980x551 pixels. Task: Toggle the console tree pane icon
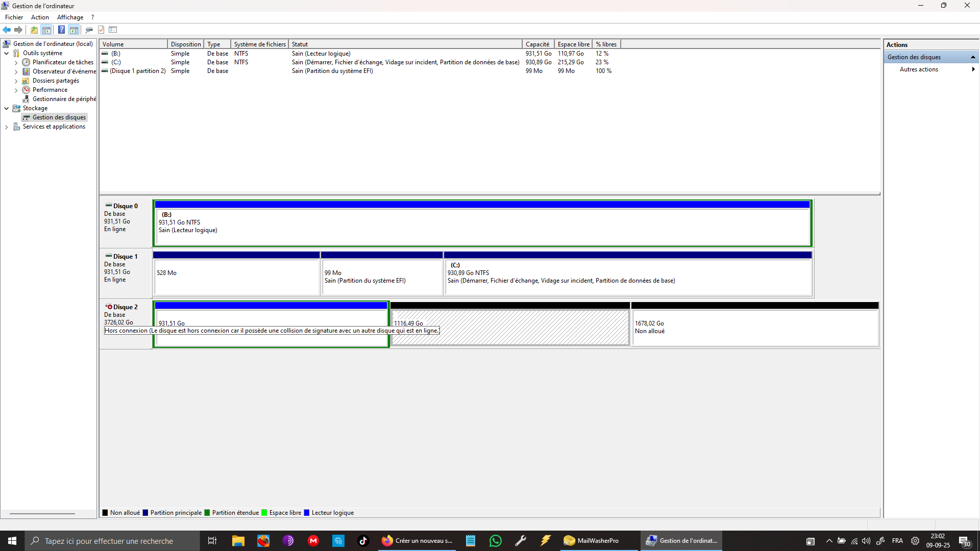coord(46,30)
